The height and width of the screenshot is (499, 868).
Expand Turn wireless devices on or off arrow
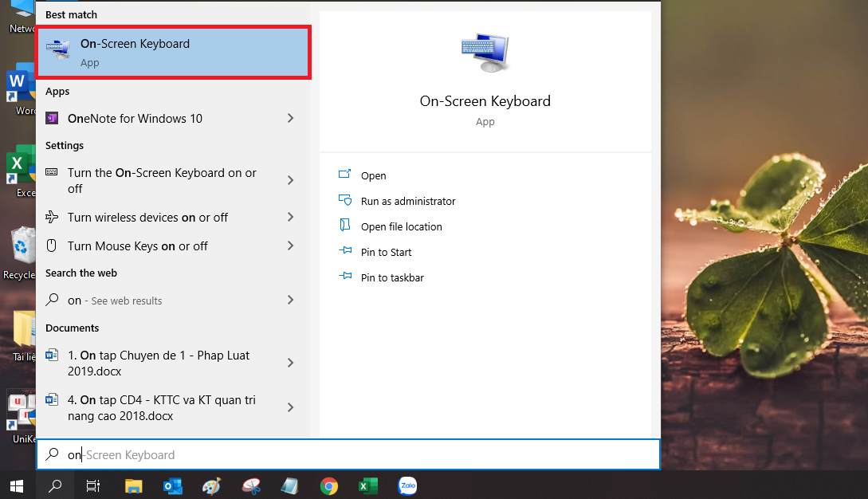pos(290,217)
